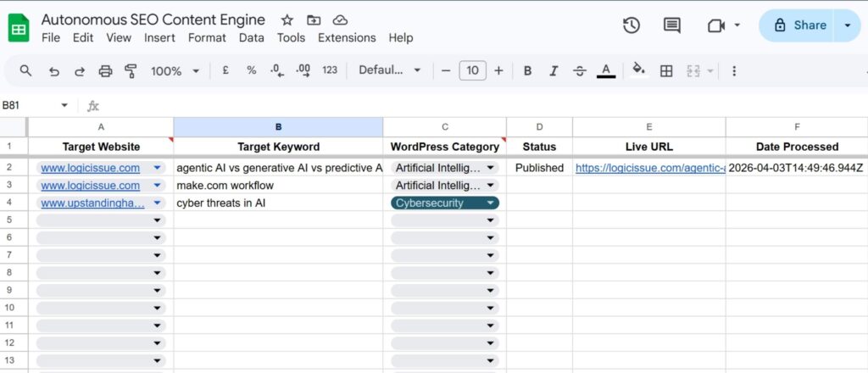Viewport: 868px width, 373px height.
Task: Open the Insert menu
Action: coord(159,37)
